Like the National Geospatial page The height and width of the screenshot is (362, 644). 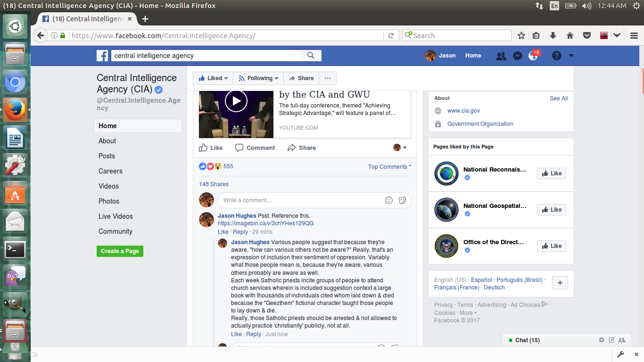tap(552, 210)
